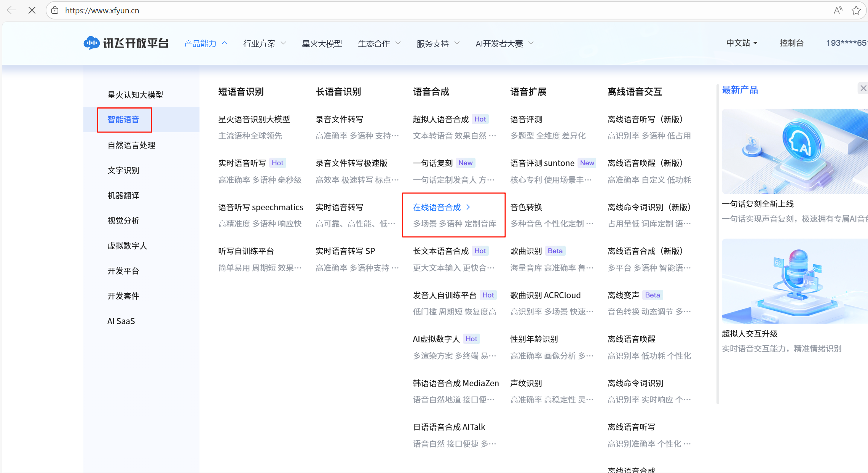Open the 在线语音合成 product page
Screen dimensions: 868x473
pyautogui.click(x=437, y=207)
